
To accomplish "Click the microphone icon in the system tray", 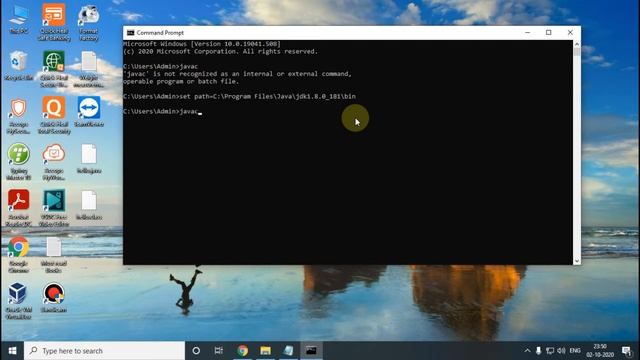I will [x=539, y=351].
